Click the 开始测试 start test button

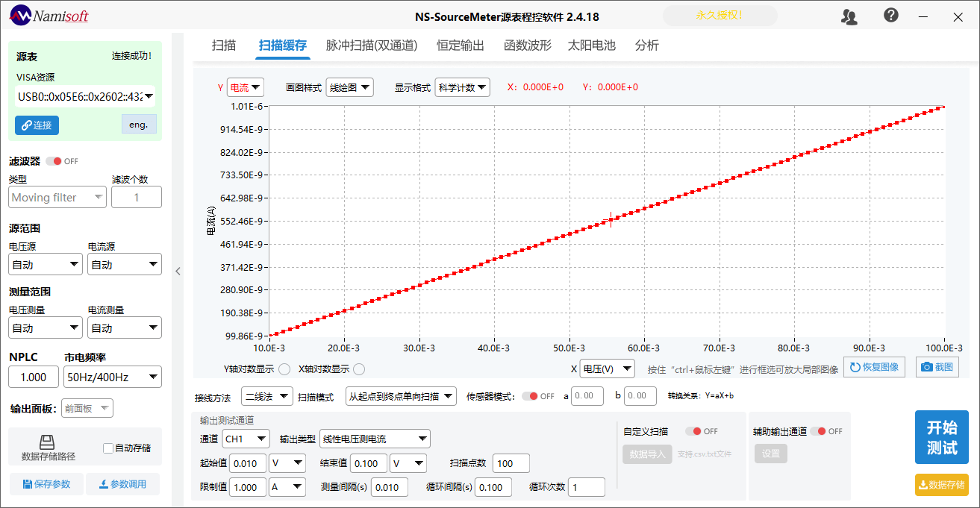coord(942,437)
